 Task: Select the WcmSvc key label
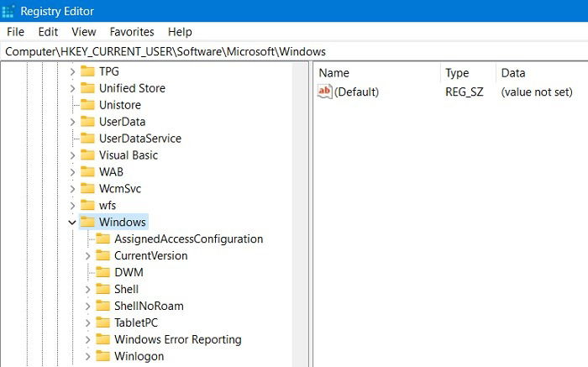point(120,189)
